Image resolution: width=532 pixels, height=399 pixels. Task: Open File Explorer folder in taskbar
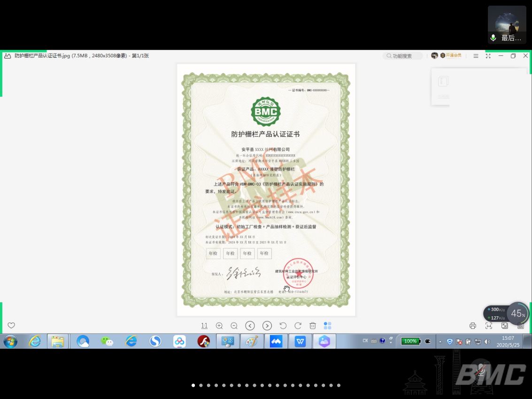click(x=58, y=341)
